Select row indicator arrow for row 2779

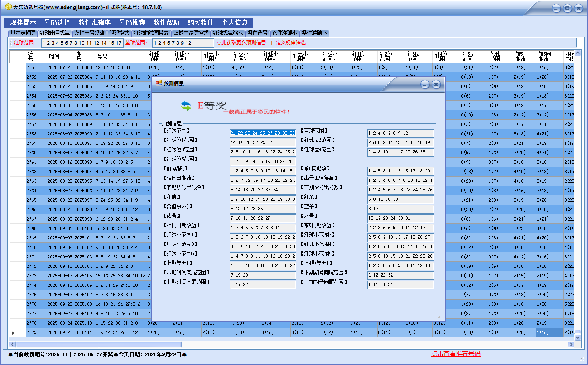tap(13, 332)
